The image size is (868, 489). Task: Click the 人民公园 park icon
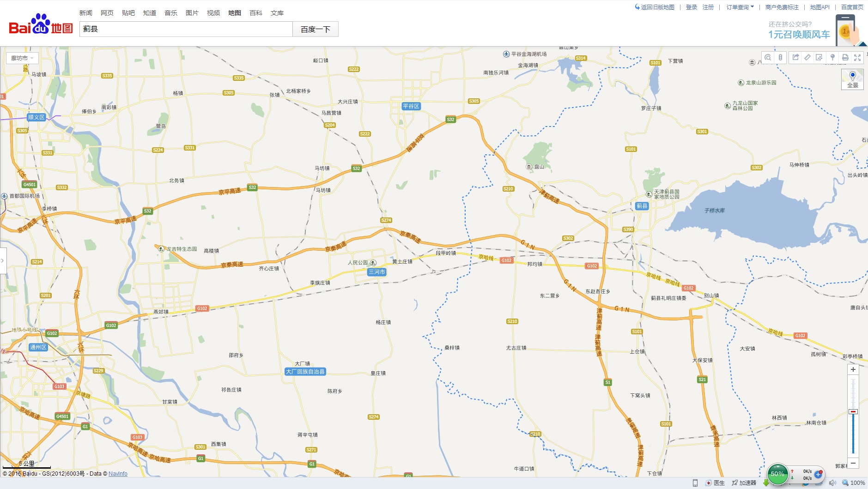pos(373,263)
